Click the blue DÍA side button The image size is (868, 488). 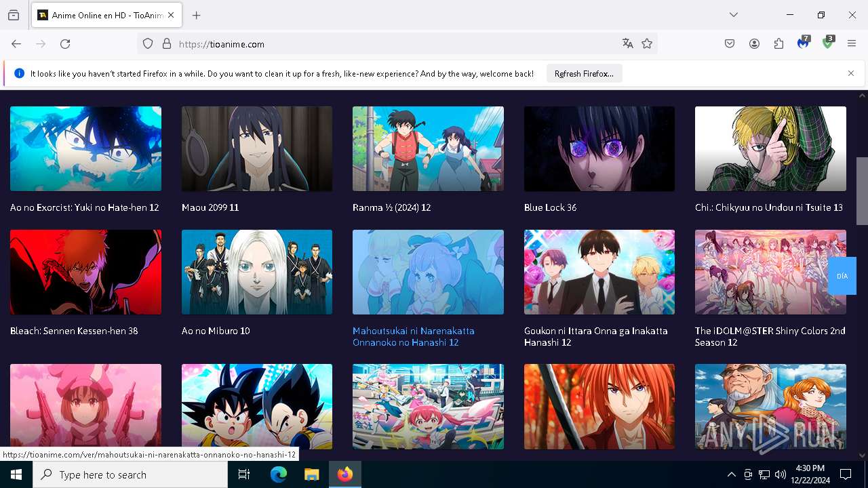842,276
